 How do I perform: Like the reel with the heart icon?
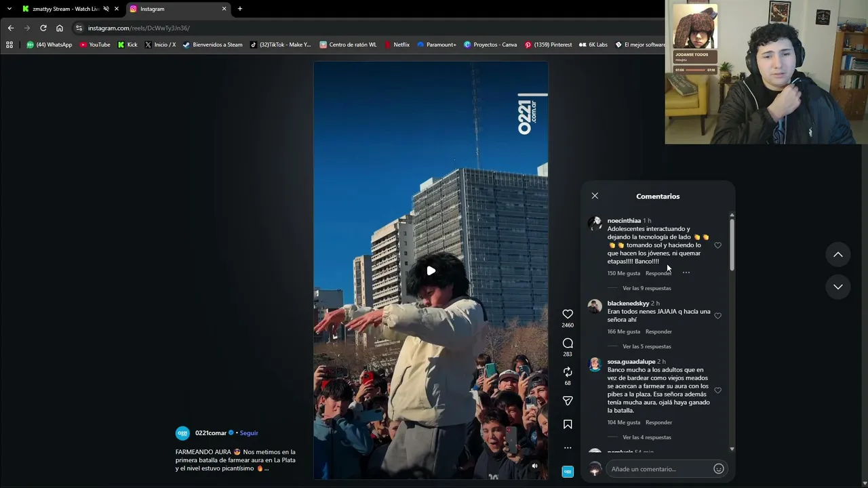568,314
